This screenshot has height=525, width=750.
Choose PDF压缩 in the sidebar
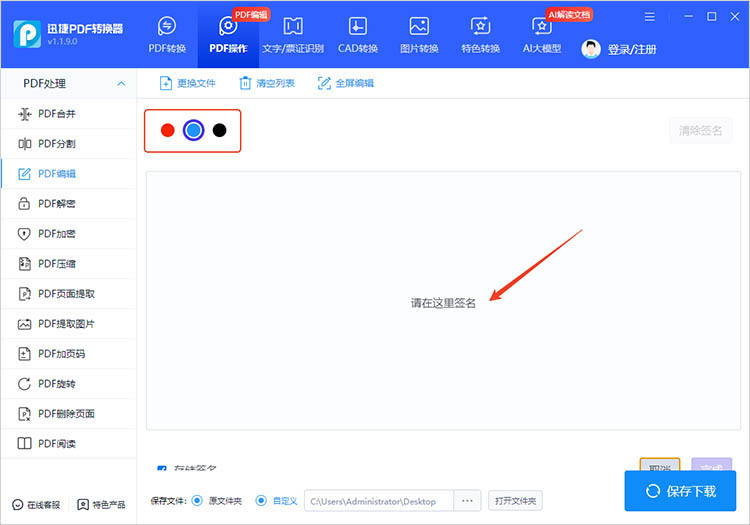pyautogui.click(x=68, y=264)
